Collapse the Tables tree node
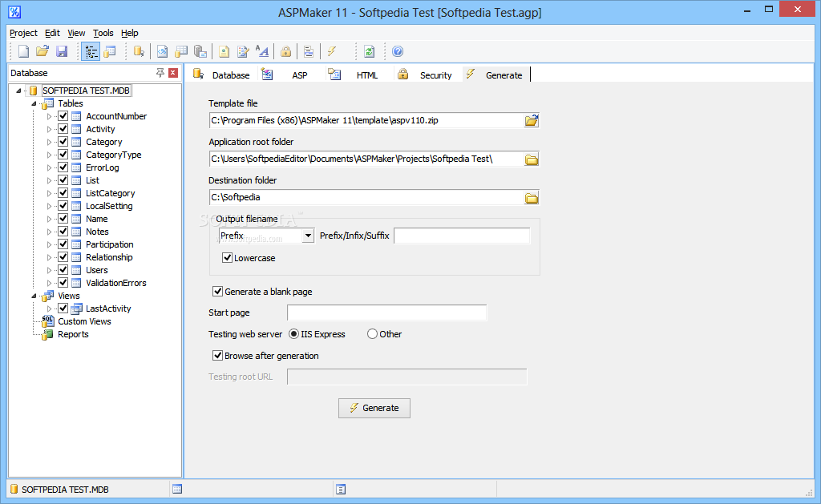 pyautogui.click(x=34, y=103)
